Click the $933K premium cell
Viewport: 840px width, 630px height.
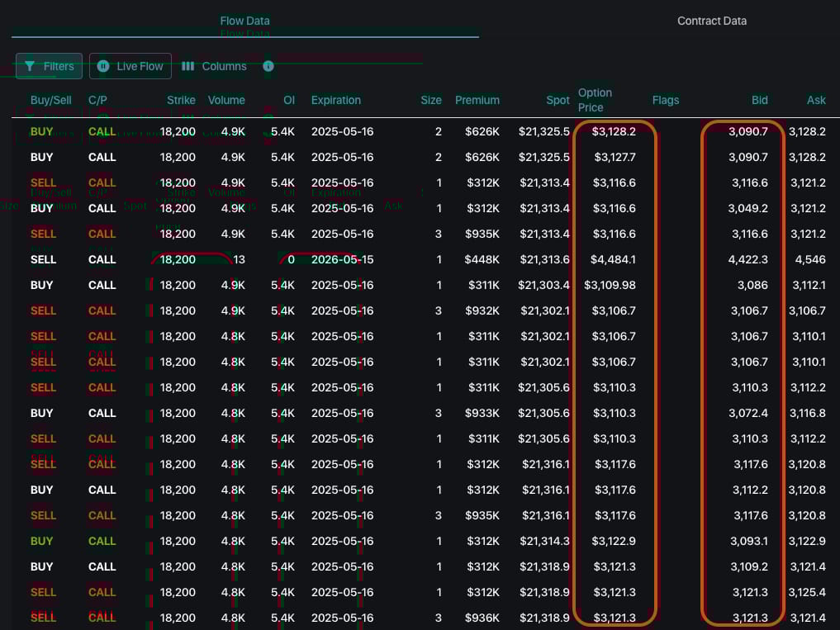click(482, 413)
